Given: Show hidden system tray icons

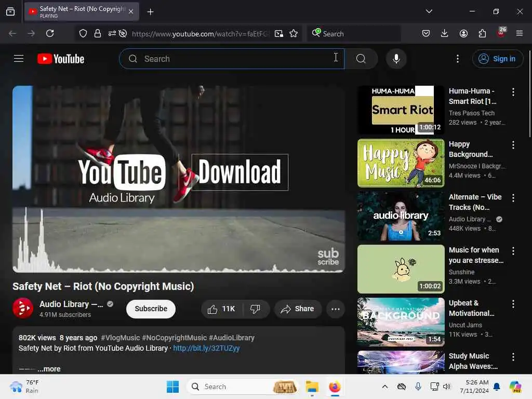Looking at the screenshot, I should [x=385, y=387].
